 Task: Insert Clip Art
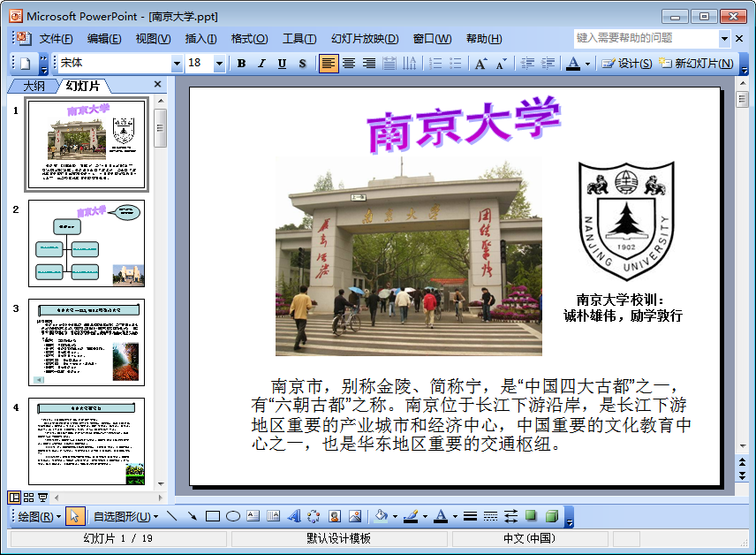pyautogui.click(x=335, y=517)
